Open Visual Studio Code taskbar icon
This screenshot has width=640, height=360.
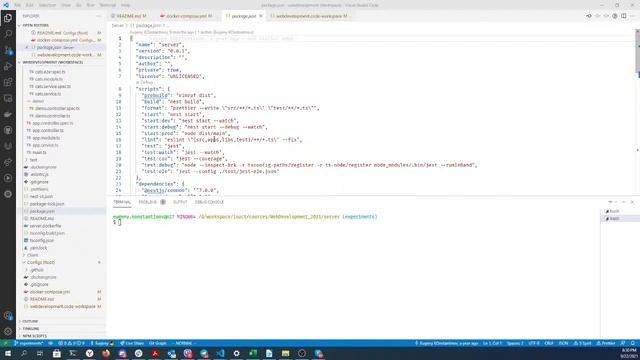point(220,353)
